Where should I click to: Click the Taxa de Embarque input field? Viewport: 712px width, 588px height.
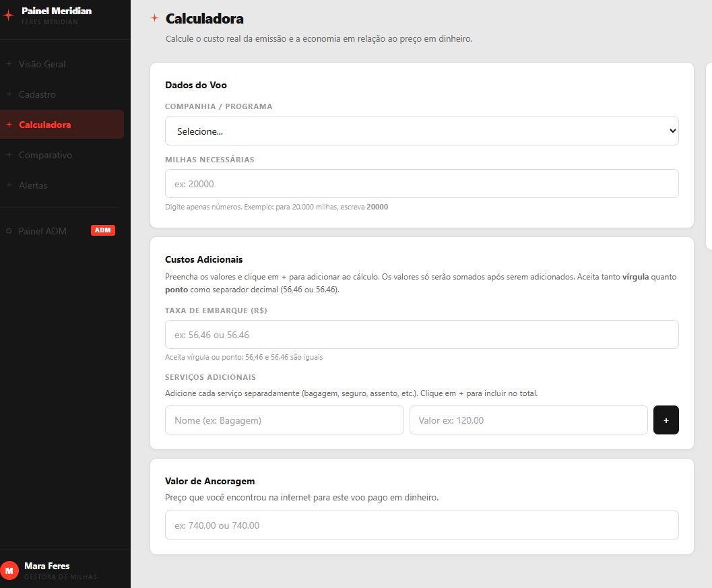(x=422, y=335)
